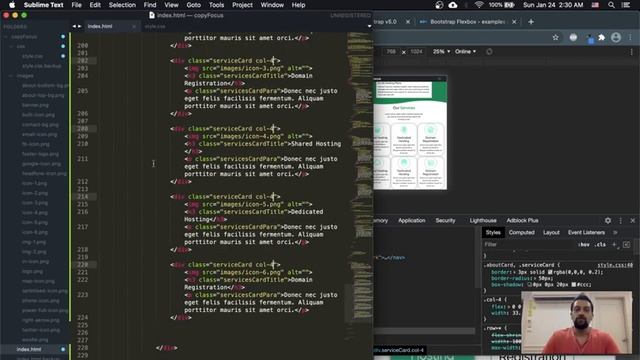Open the Window menu in menu bar
640x360 pixels.
click(272, 5)
